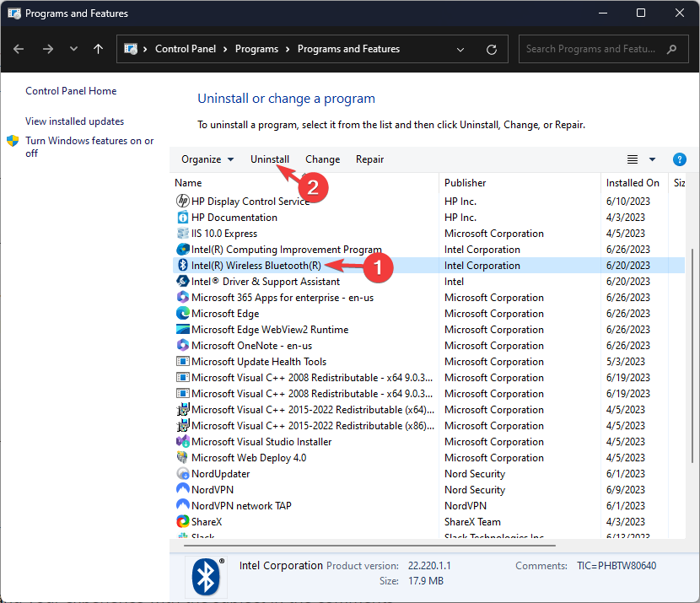
Task: Open Control Panel Home link
Action: (71, 91)
